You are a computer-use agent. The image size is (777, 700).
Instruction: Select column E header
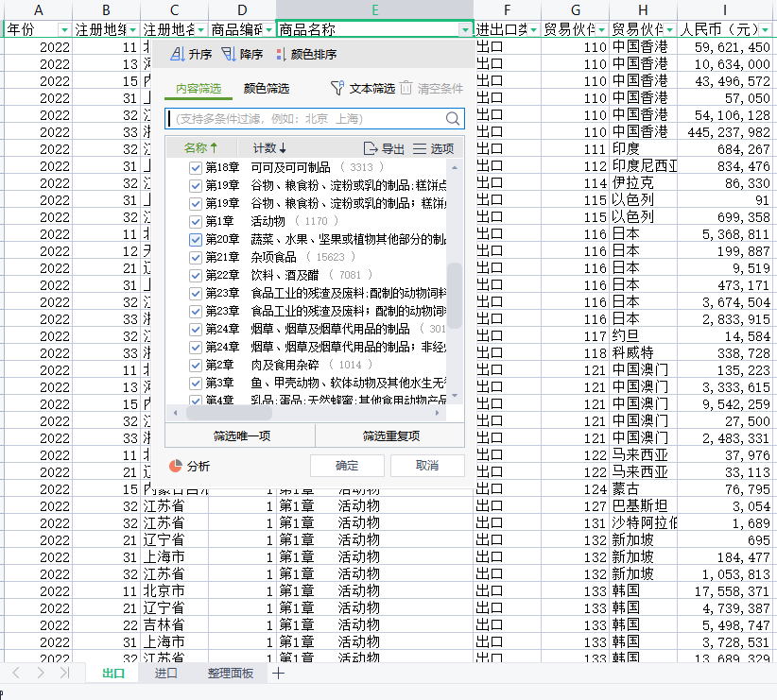(x=374, y=9)
